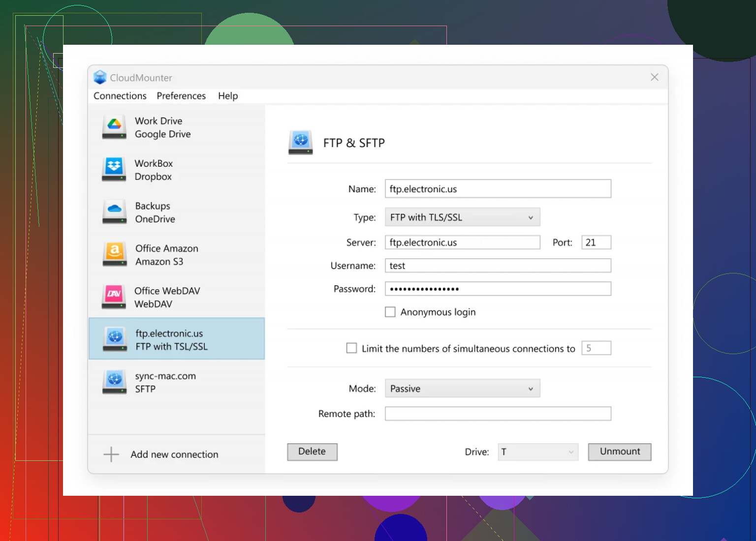Select the sync-mac.com SFTP drive icon
This screenshot has height=541, width=756.
[x=115, y=382]
